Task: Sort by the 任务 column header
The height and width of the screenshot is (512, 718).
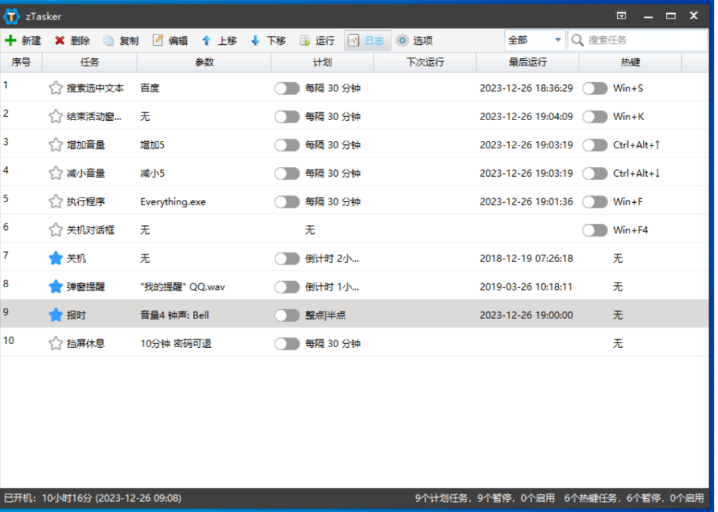Action: (x=90, y=62)
